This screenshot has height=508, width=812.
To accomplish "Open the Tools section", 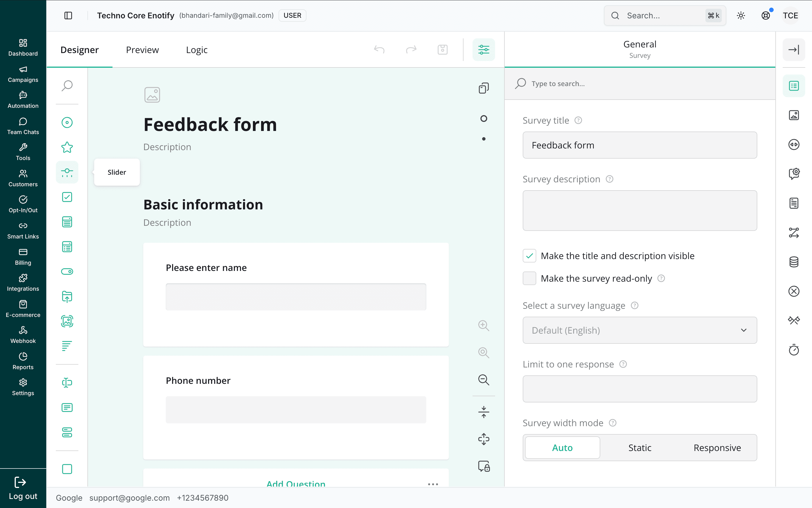I will coord(23,152).
